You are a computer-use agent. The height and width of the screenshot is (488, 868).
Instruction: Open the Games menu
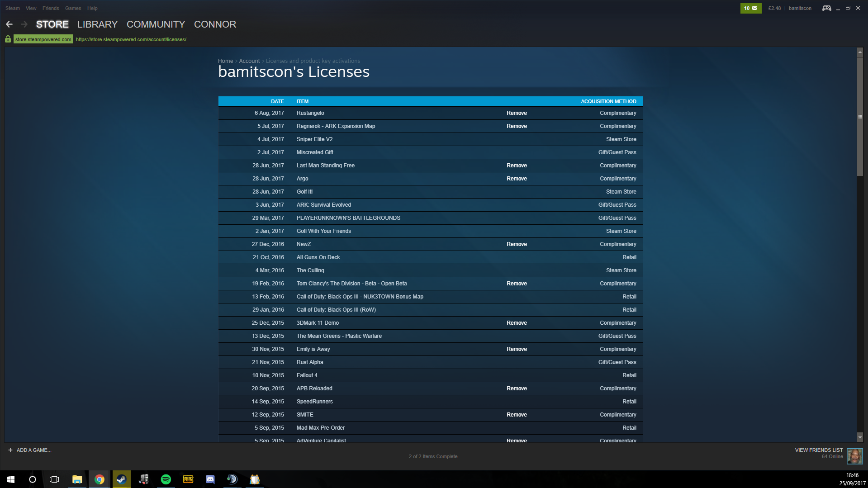[73, 8]
